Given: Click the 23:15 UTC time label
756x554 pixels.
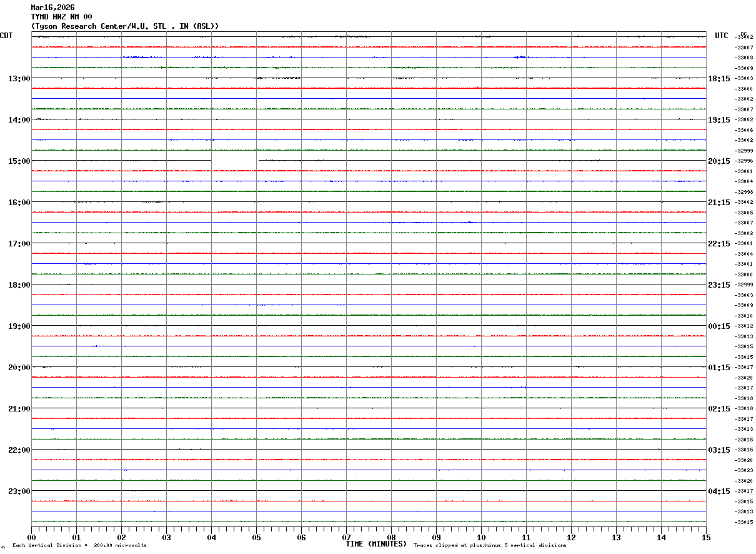Looking at the screenshot, I should (719, 285).
